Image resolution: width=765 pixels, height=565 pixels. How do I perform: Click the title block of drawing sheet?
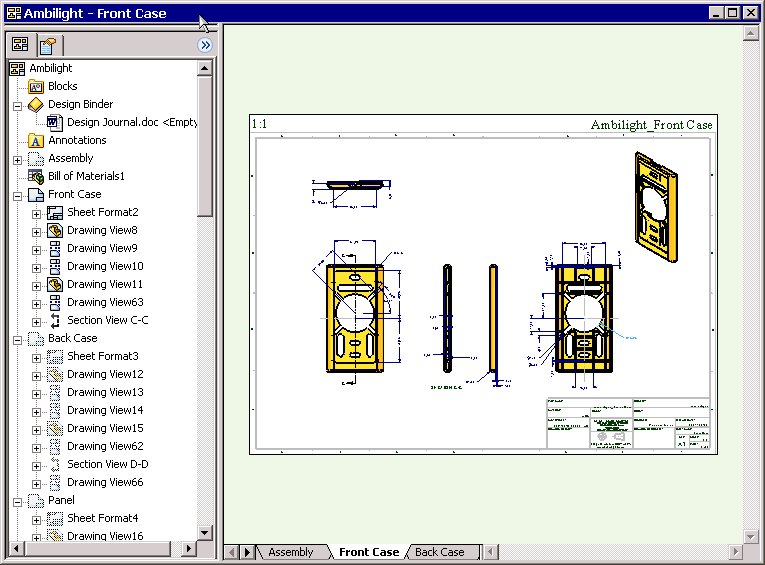point(628,423)
